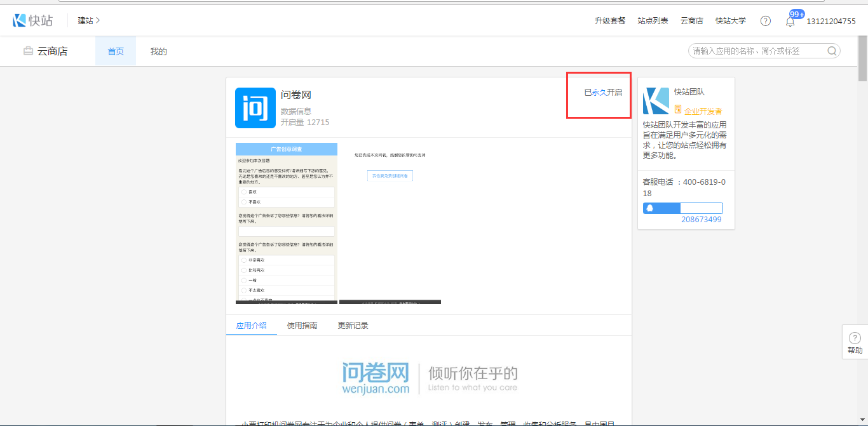Image resolution: width=868 pixels, height=426 pixels.
Task: Click the search magnifier icon
Action: point(832,51)
